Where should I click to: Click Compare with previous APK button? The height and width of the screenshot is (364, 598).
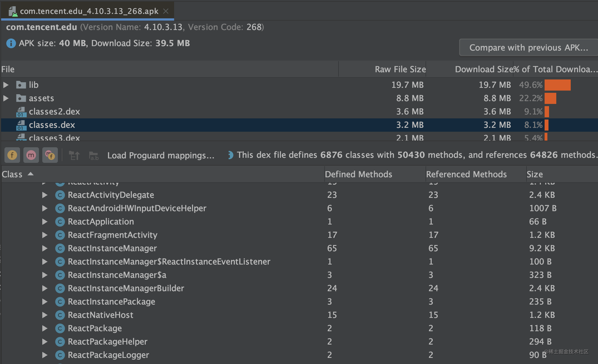point(528,48)
